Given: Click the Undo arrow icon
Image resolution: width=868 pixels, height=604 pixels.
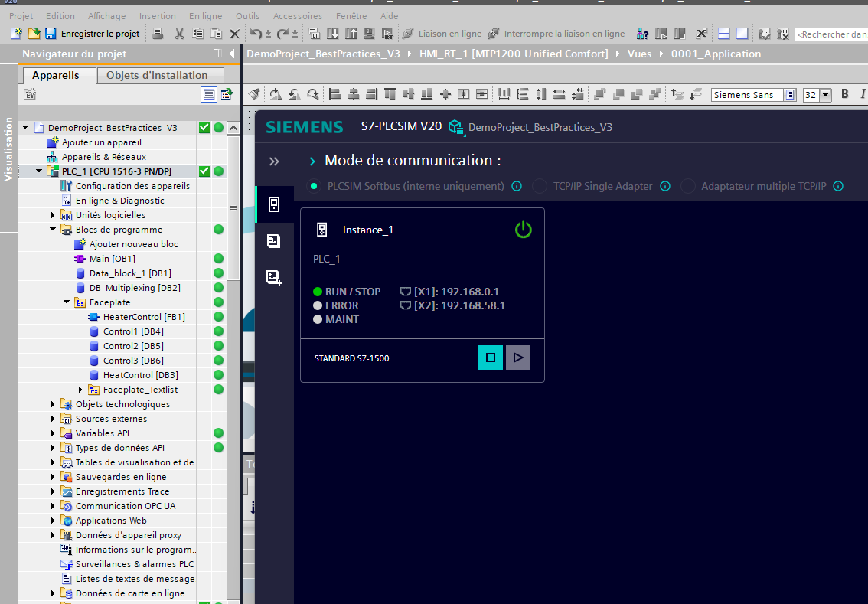Looking at the screenshot, I should click(256, 34).
